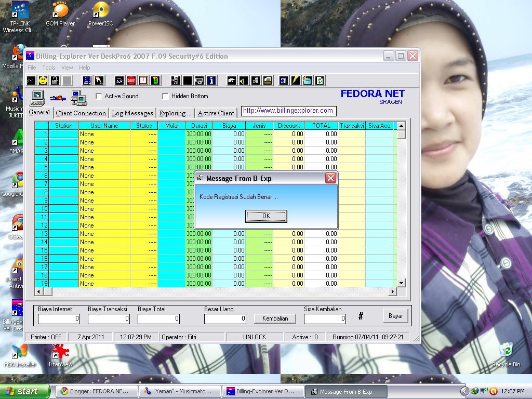The width and height of the screenshot is (532, 399).
Task: Click the Bayar payment button
Action: point(395,316)
